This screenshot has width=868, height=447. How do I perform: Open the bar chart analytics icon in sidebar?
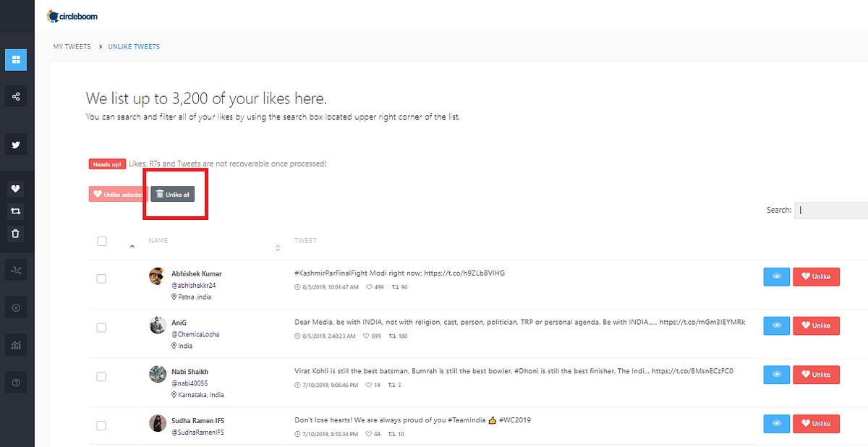point(16,345)
